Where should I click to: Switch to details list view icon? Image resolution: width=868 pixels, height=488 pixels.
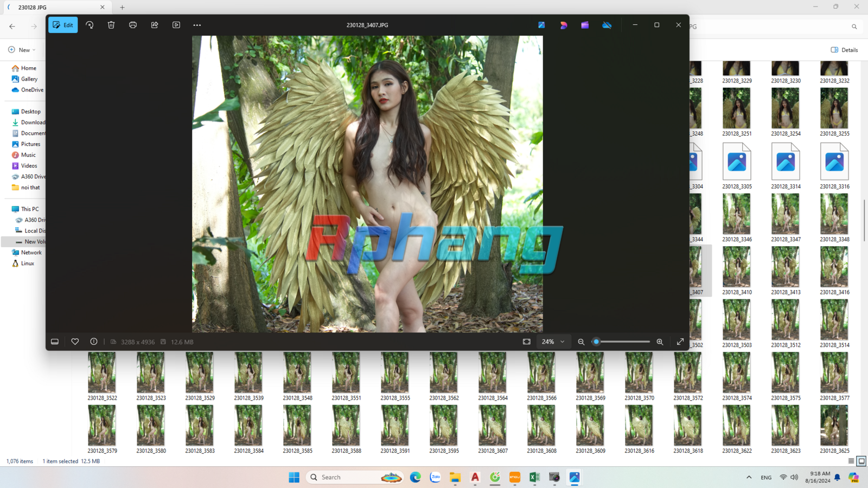851,461
